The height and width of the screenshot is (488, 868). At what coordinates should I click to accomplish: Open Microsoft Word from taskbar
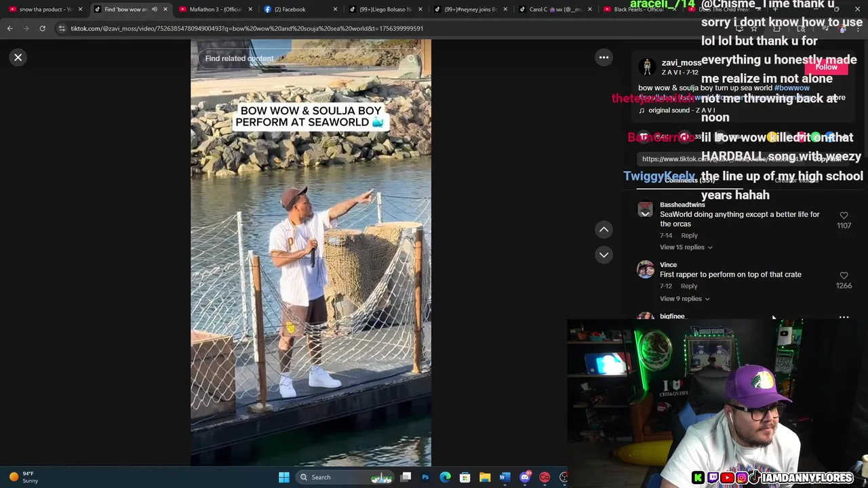point(505,477)
